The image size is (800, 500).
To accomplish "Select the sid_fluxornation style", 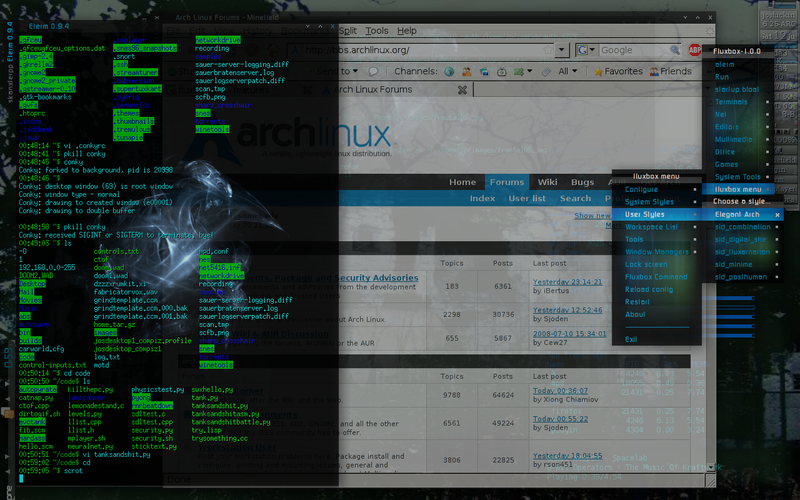I will (x=743, y=252).
